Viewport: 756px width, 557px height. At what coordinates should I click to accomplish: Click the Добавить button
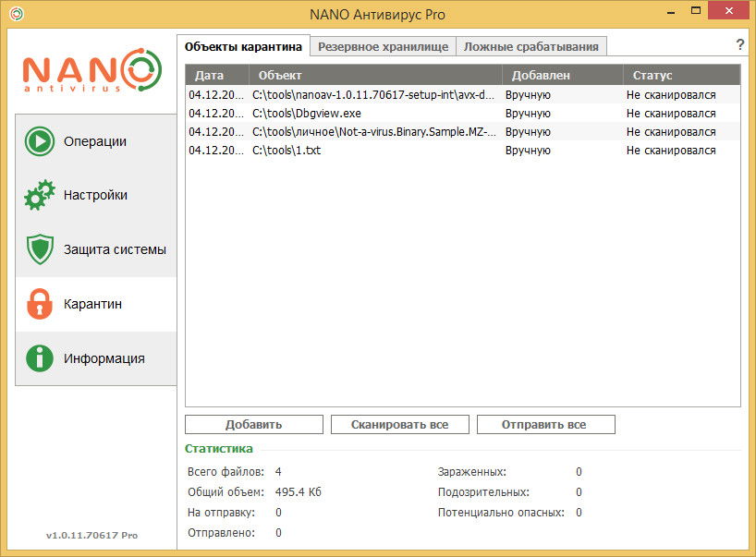[x=254, y=425]
